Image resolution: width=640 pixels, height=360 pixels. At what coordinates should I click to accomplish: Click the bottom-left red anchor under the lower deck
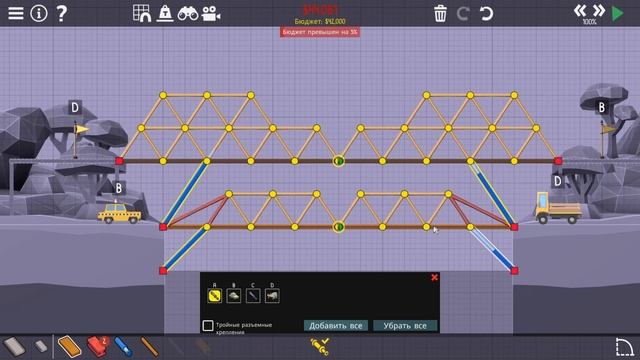point(163,271)
